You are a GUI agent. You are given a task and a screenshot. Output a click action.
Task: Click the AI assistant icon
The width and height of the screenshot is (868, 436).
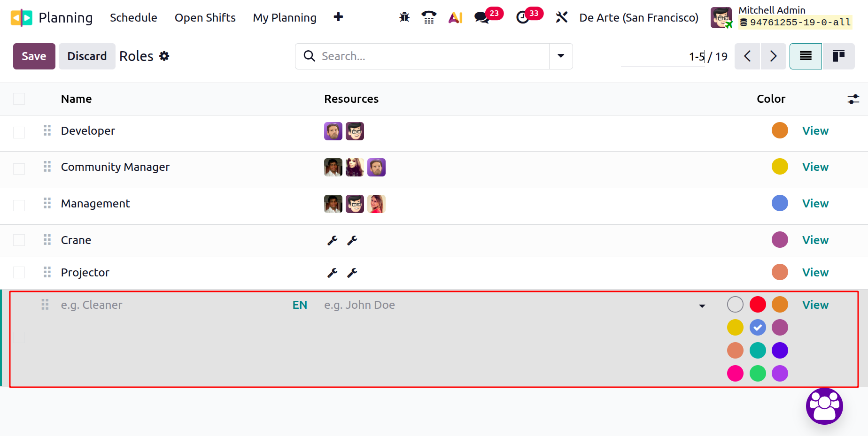point(455,17)
